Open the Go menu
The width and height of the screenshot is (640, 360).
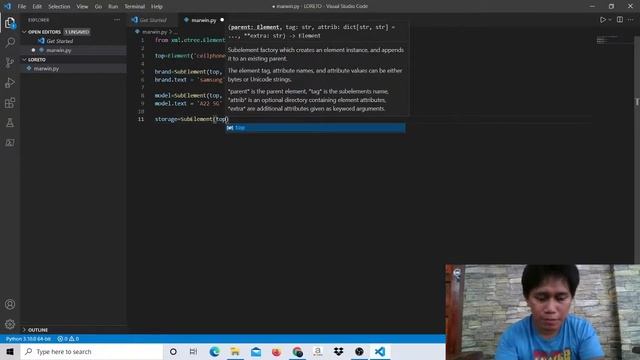point(98,7)
